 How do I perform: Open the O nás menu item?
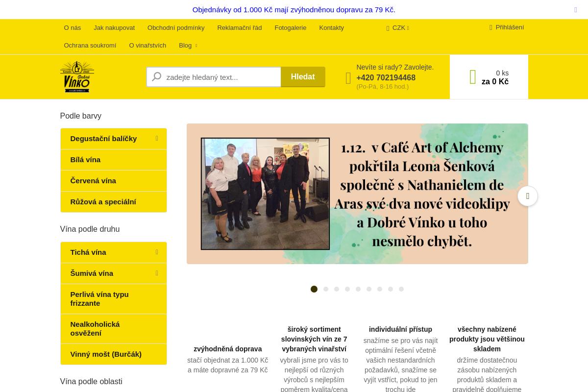(x=73, y=28)
